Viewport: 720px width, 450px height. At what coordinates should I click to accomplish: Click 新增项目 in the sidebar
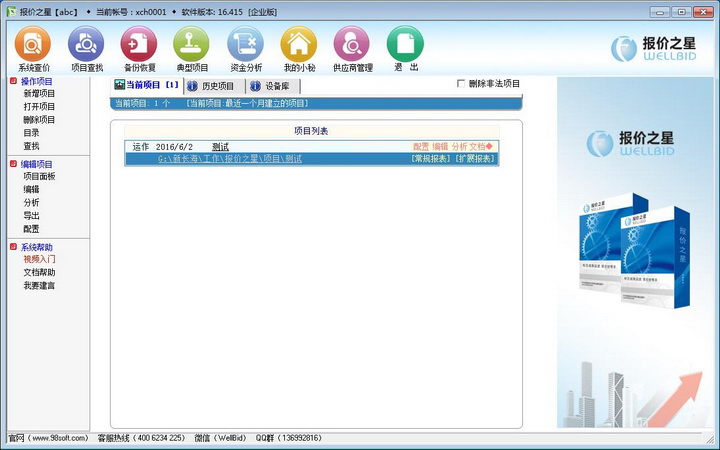(x=39, y=94)
